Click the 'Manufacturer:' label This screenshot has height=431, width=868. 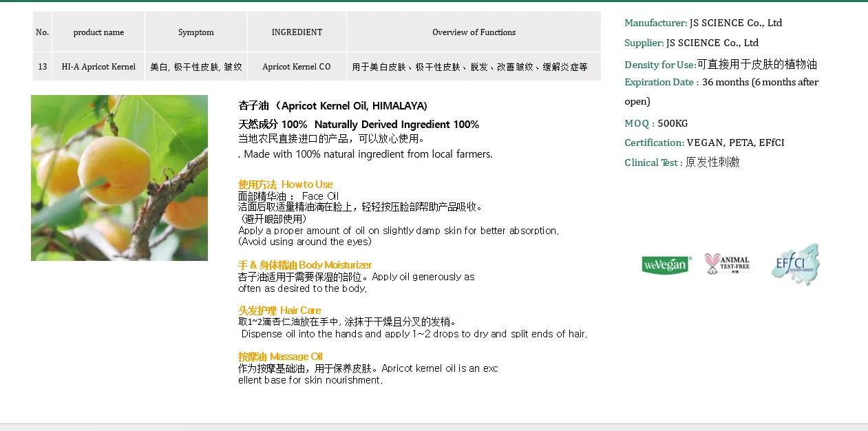[x=655, y=23]
